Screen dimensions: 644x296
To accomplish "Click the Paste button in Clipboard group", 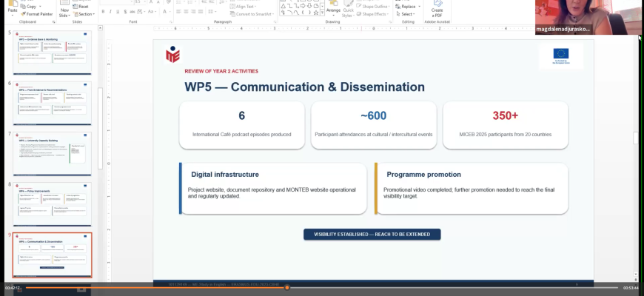I will pyautogui.click(x=13, y=8).
